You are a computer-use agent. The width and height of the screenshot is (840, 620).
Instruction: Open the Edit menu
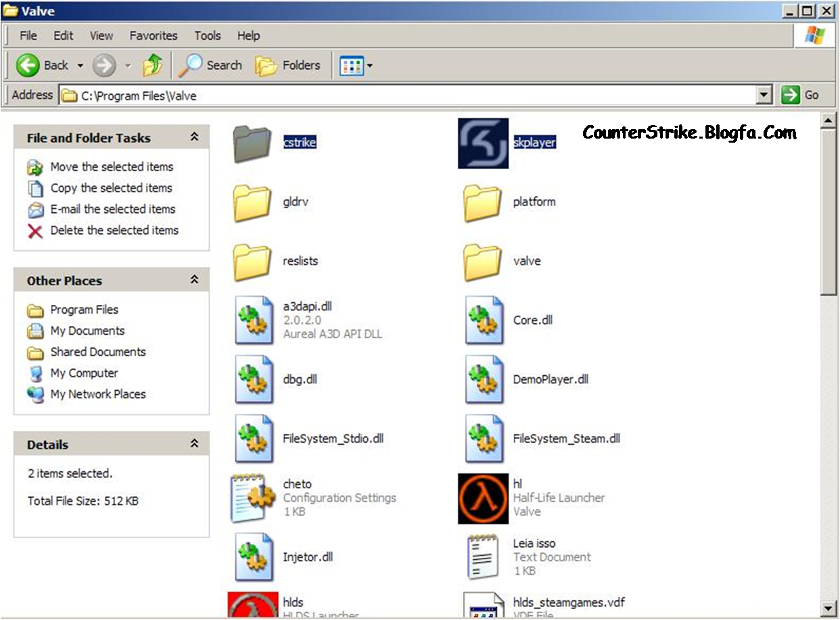click(64, 36)
